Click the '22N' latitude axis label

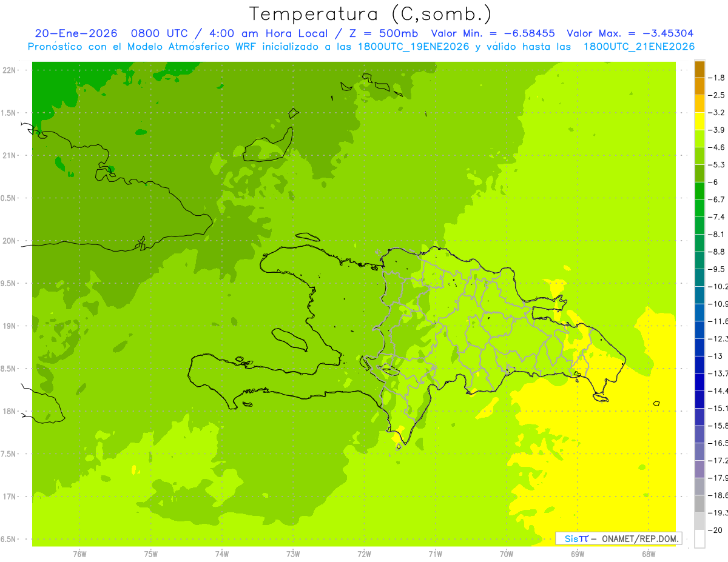10,70
